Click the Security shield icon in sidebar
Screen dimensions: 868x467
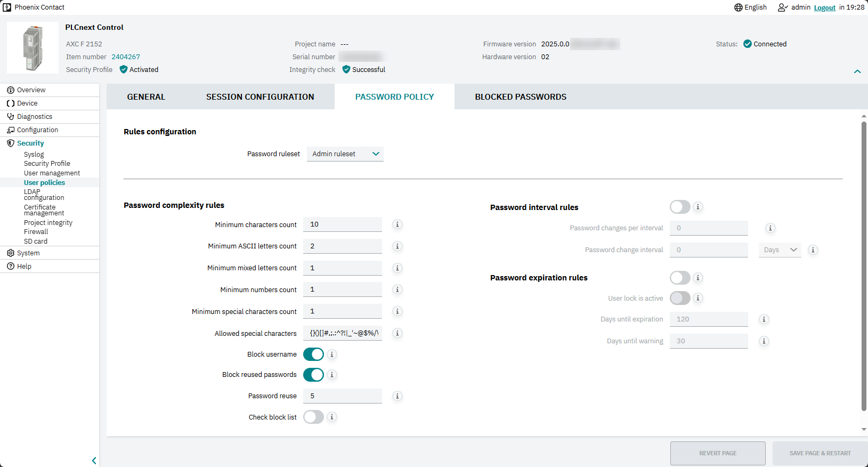11,143
